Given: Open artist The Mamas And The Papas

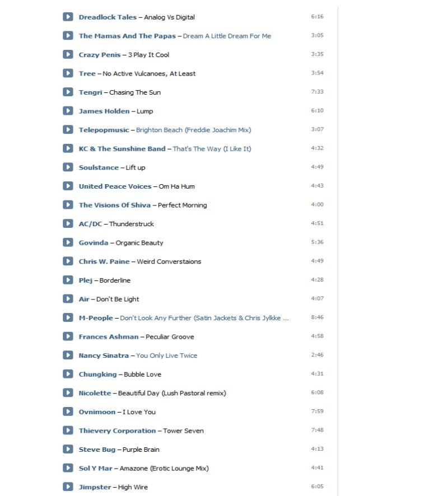Looking at the screenshot, I should (127, 36).
